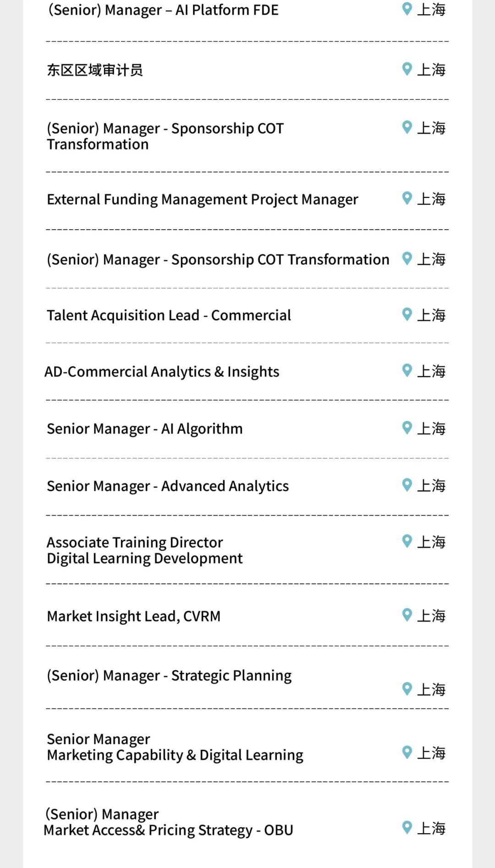Open External Funding Management Project Manager listing

tap(202, 200)
